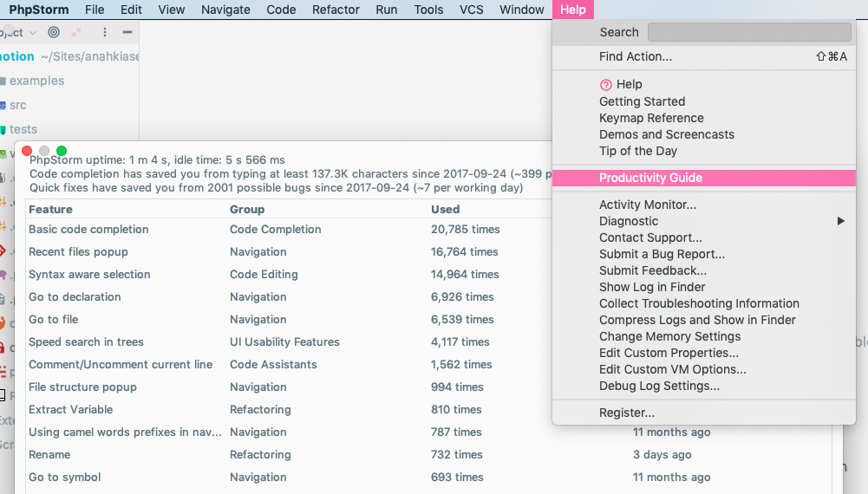Select the Recent files popup row
868x494 pixels.
(x=289, y=251)
